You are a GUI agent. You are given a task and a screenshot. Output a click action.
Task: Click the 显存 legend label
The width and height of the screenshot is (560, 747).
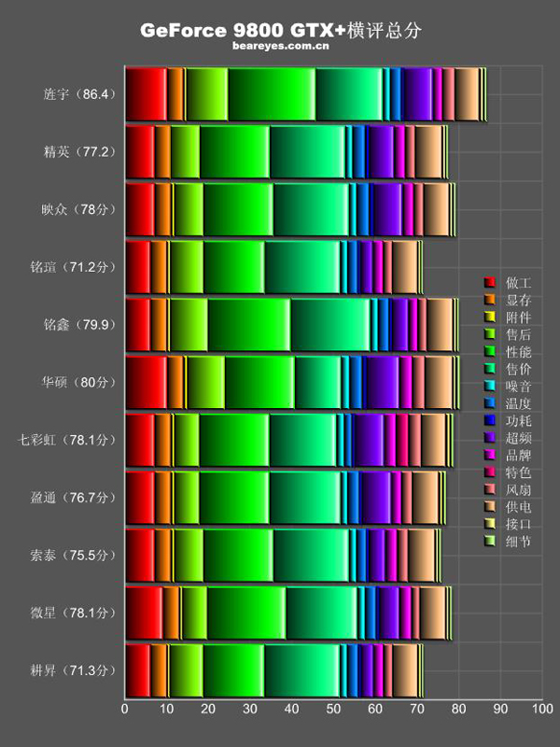518,300
